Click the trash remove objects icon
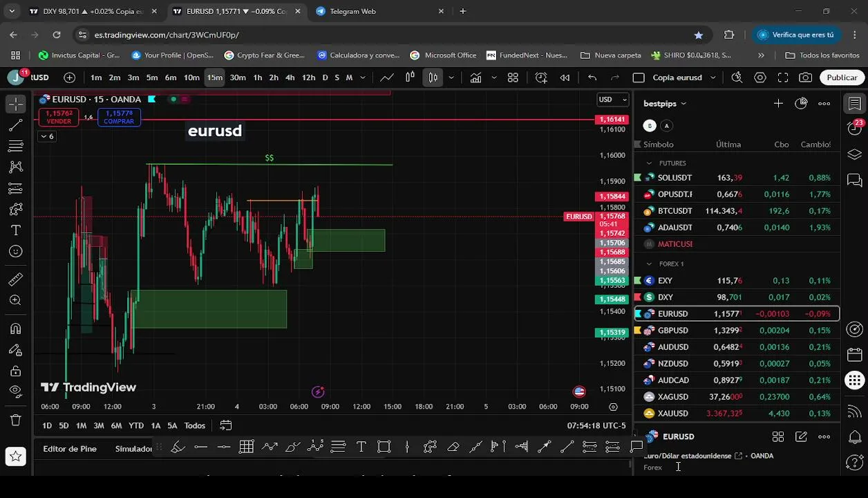The width and height of the screenshot is (868, 498). point(16,420)
